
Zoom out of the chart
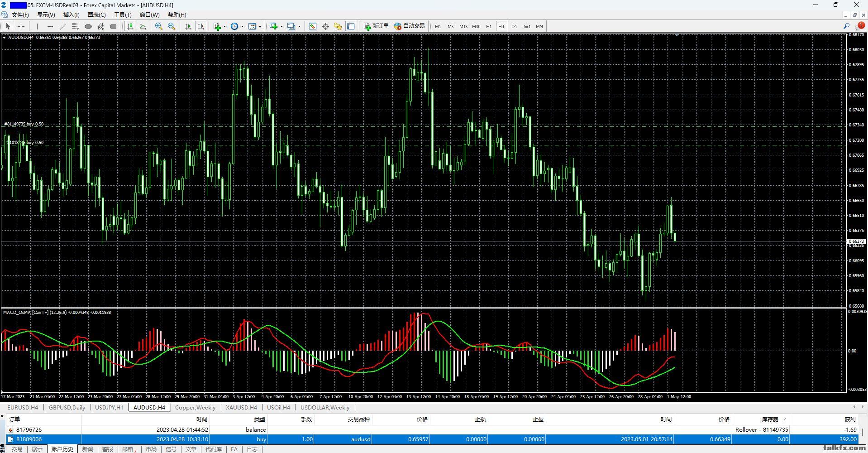pyautogui.click(x=172, y=26)
